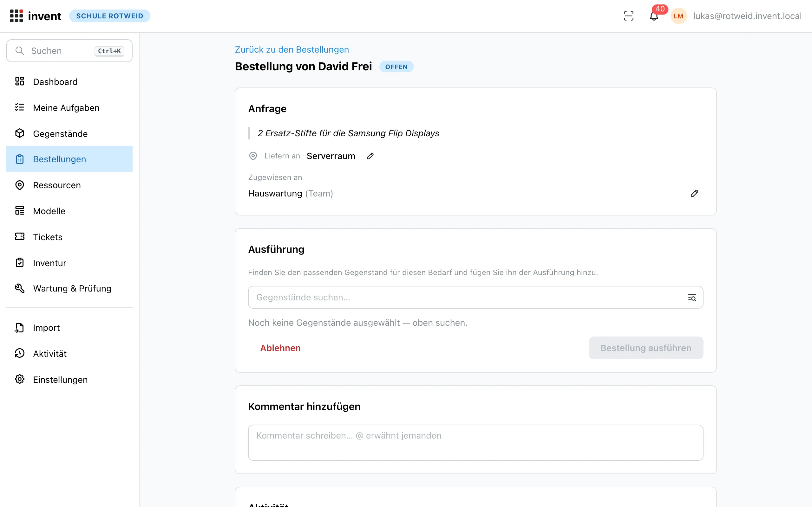Click the LM user avatar
Screen dimensions: 812x507
[x=678, y=16]
